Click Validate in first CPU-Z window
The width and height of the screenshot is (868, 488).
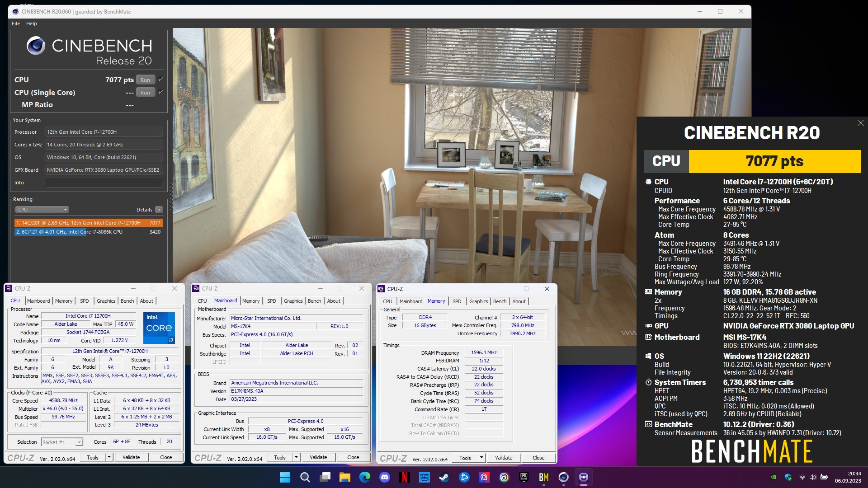tap(131, 457)
